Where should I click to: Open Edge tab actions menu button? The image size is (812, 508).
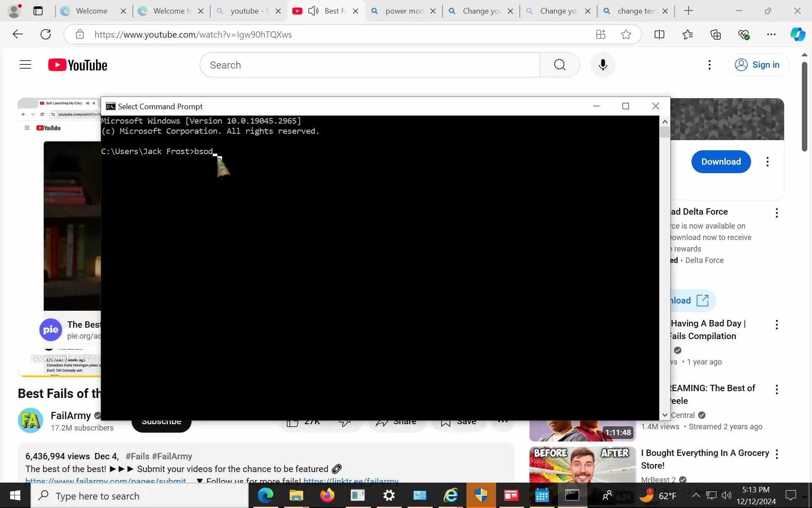pyautogui.click(x=38, y=11)
